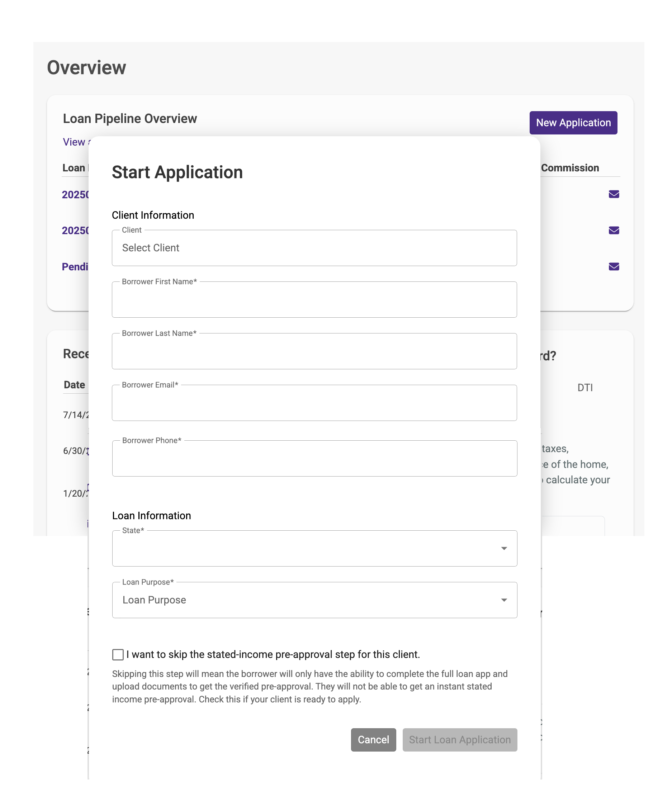Image resolution: width=672 pixels, height=796 pixels.
Task: Open the Loan Purpose dropdown
Action: tap(314, 600)
